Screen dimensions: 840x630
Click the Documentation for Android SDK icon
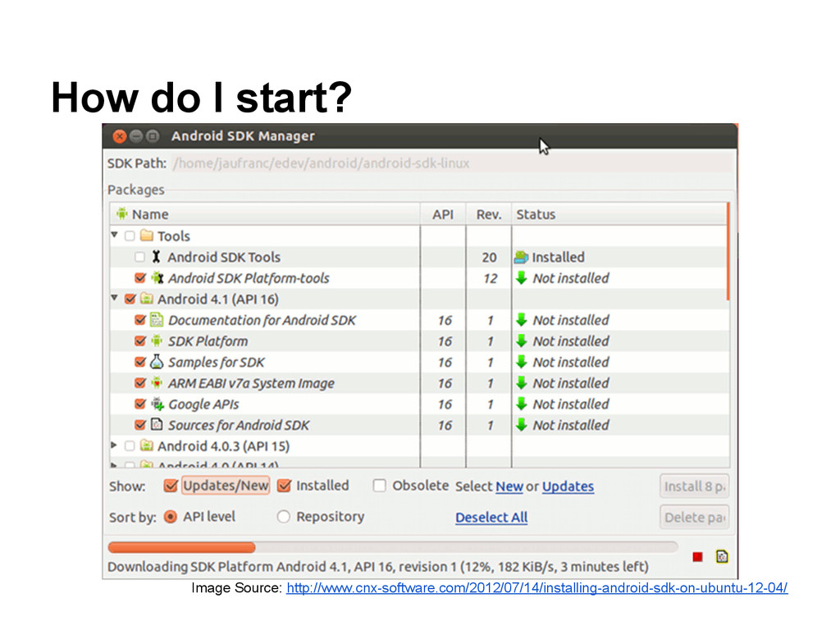[157, 320]
